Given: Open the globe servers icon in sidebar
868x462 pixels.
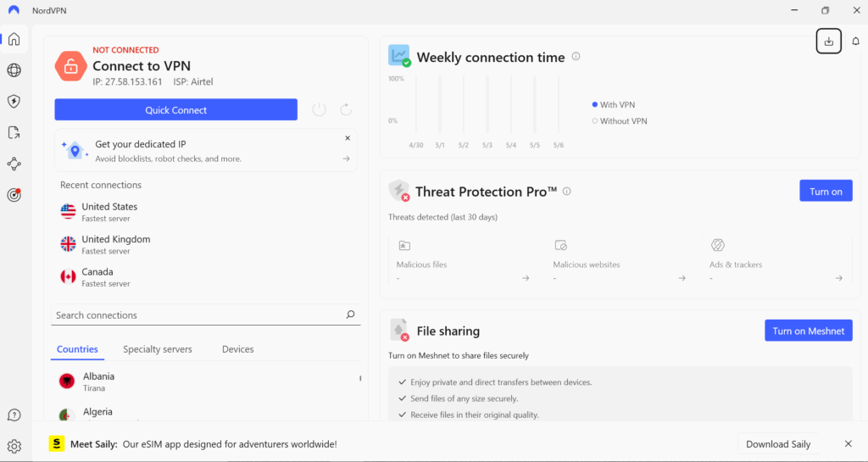Looking at the screenshot, I should point(14,70).
